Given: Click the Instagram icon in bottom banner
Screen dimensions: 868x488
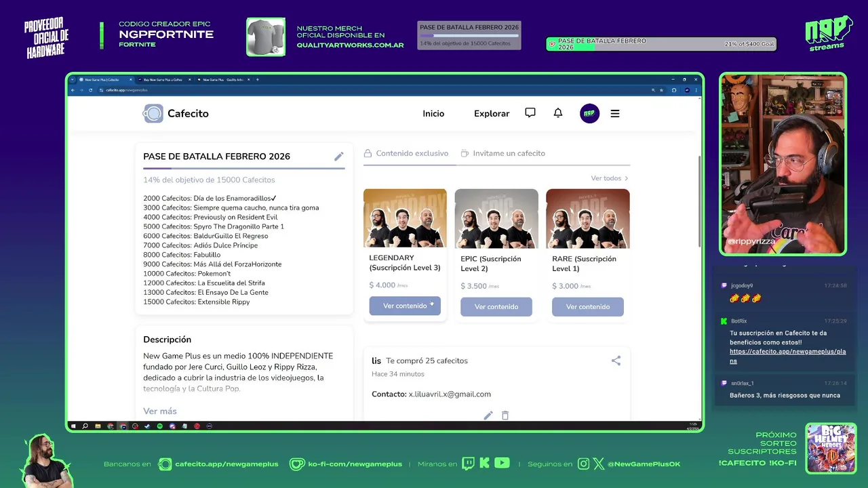Looking at the screenshot, I should [x=584, y=464].
